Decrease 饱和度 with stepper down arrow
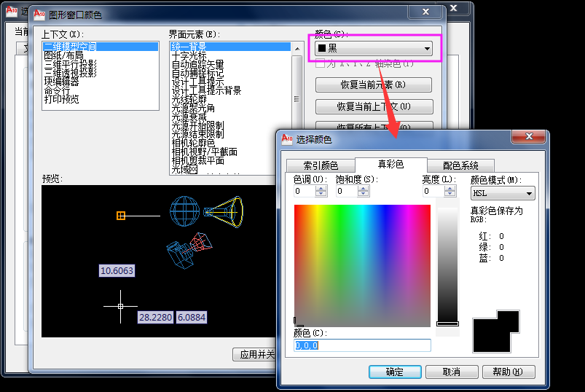 (363, 194)
